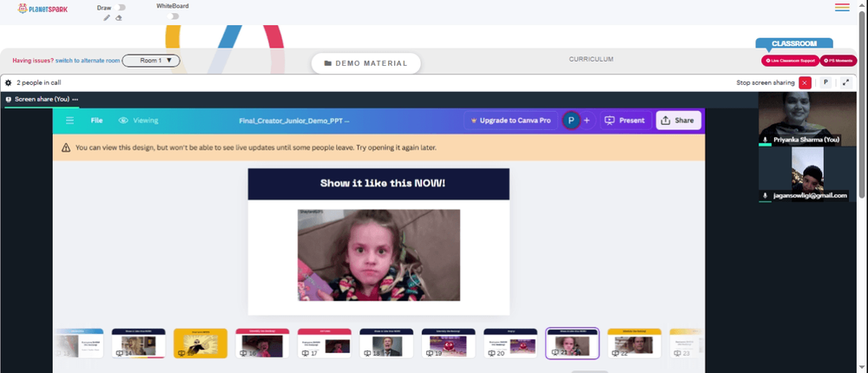Select slide 20 thumbnail
868x373 pixels.
click(x=510, y=344)
